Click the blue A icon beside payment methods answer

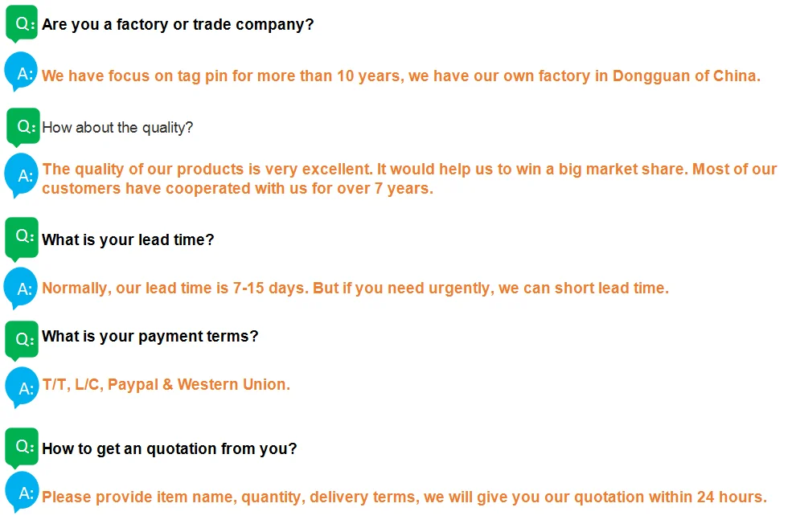pyautogui.click(x=22, y=387)
